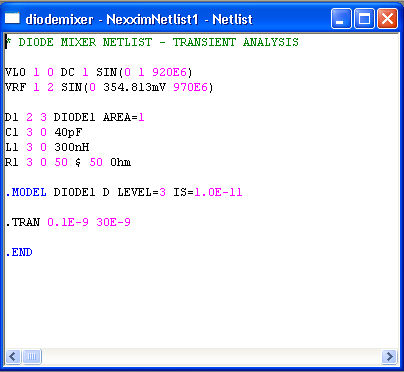Click the netlist window icon in title bar

pyautogui.click(x=12, y=18)
